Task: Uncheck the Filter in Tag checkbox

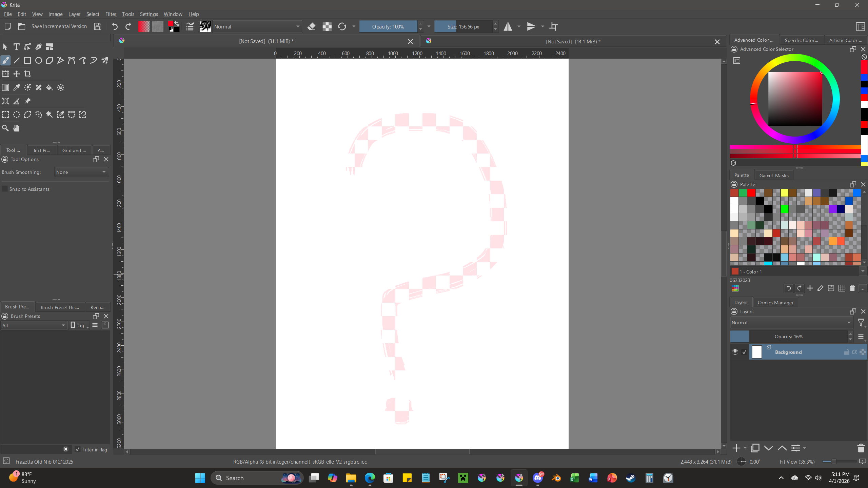Action: 78,449
